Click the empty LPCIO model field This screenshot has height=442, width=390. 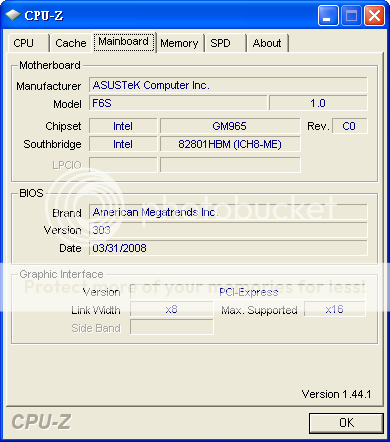click(230, 165)
